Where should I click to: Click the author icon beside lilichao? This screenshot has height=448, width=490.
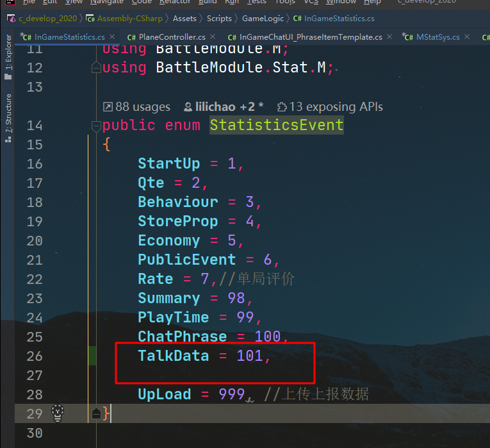(188, 107)
